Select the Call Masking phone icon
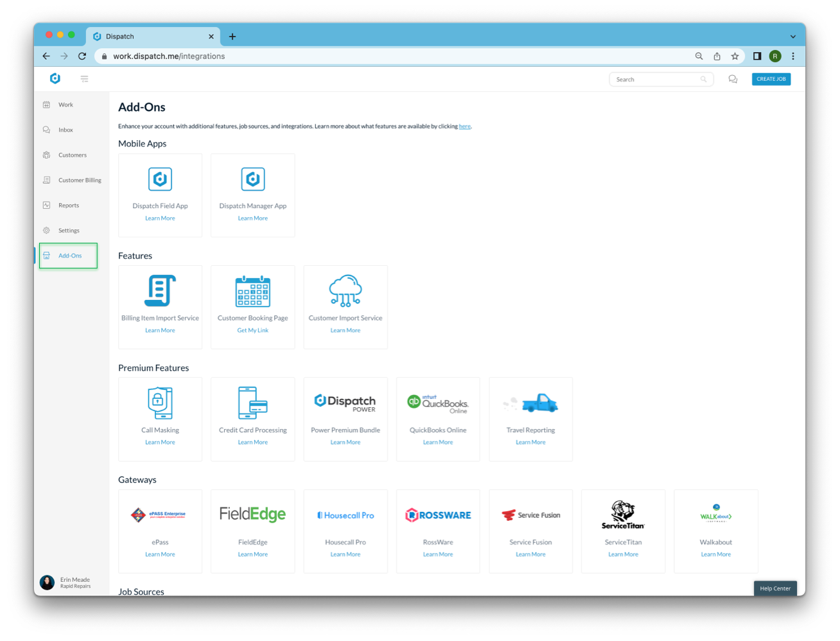Image resolution: width=840 pixels, height=641 pixels. point(160,403)
